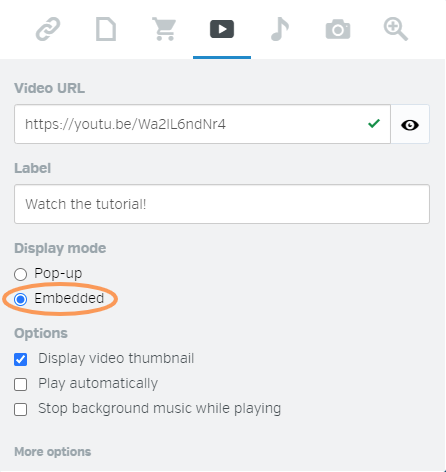Screen dimensions: 446x472
Task: Open the page document icon tab
Action: pos(106,29)
